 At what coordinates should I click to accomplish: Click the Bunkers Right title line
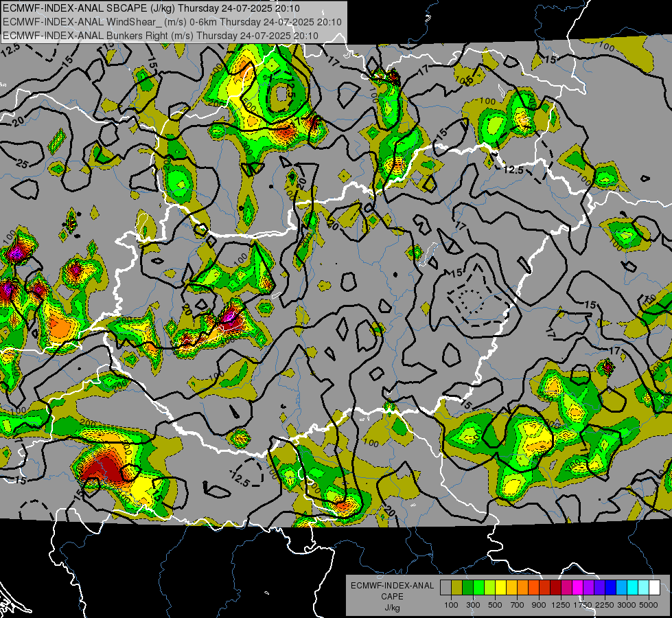pyautogui.click(x=161, y=36)
